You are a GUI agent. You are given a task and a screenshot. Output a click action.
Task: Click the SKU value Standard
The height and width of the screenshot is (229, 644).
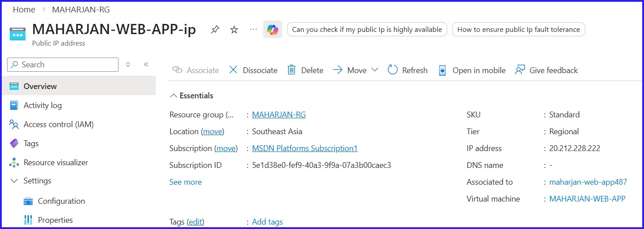[564, 115]
